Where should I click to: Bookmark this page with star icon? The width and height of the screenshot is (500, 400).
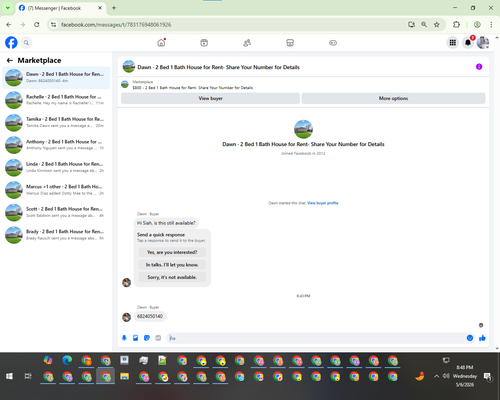tap(437, 25)
